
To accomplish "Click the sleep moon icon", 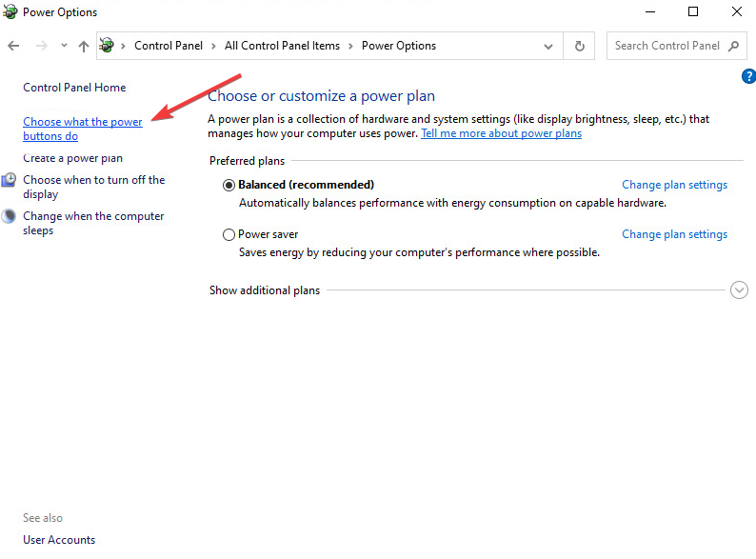I will point(9,216).
